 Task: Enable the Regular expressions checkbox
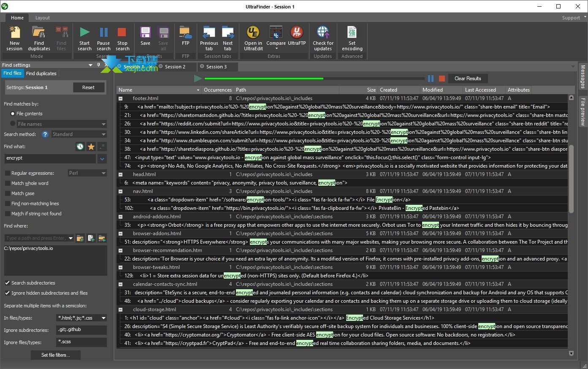[7, 173]
